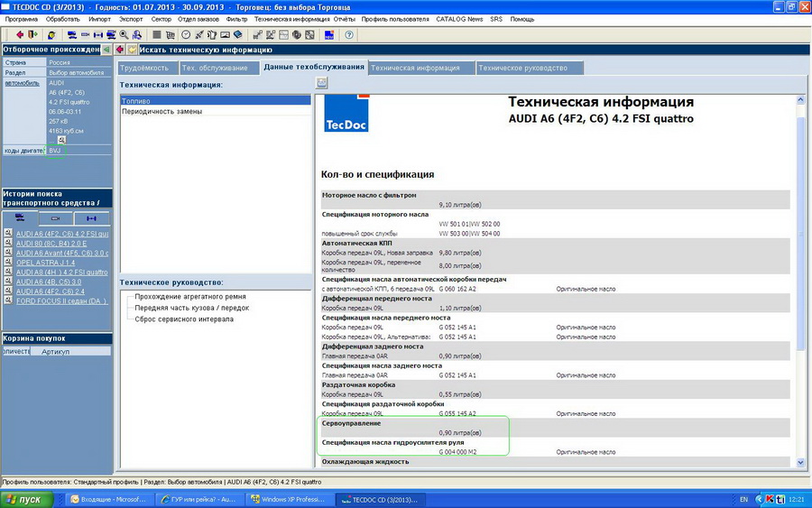The image size is (812, 508).
Task: Click the blue help question mark icon
Action: 349,34
